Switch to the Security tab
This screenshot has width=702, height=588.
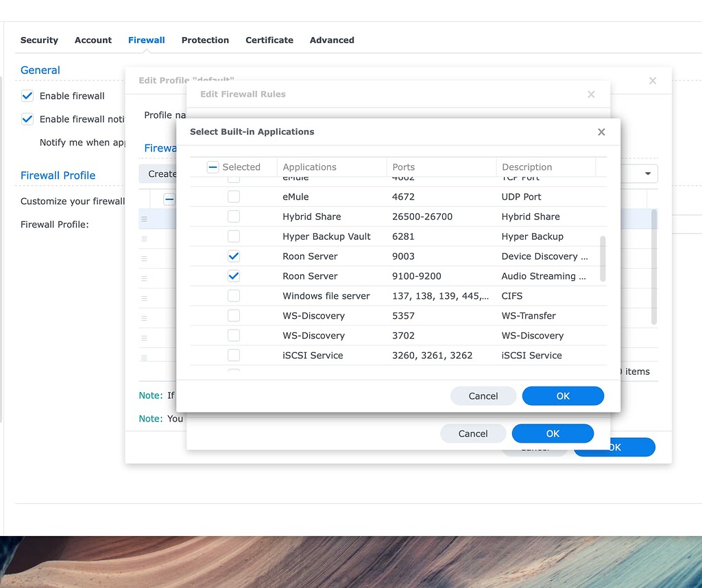click(39, 40)
